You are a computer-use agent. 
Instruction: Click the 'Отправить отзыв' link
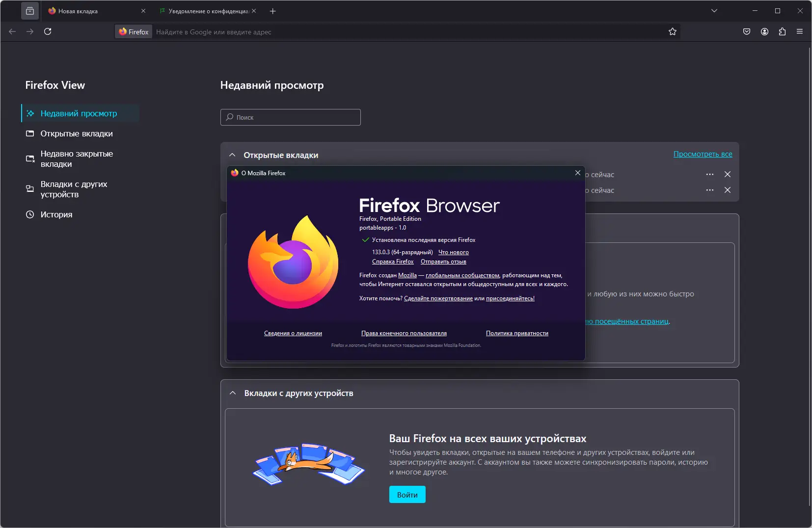click(443, 262)
